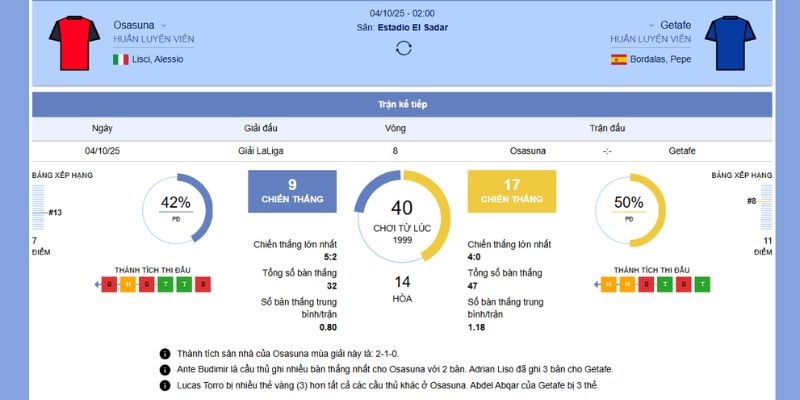This screenshot has height=400, width=800.
Task: Click the info icon beside the Lucas Torro note
Action: click(x=164, y=385)
